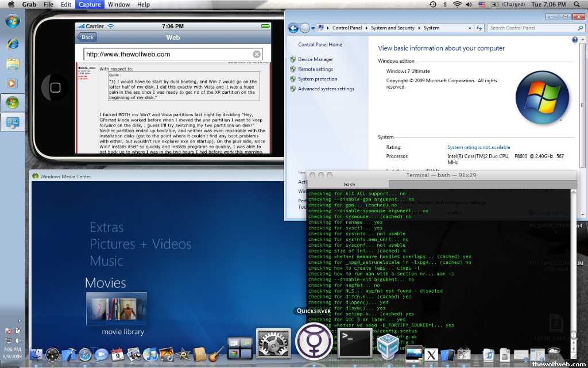588x368 pixels.
Task: Open the Window menu in menu bar
Action: pyautogui.click(x=118, y=5)
